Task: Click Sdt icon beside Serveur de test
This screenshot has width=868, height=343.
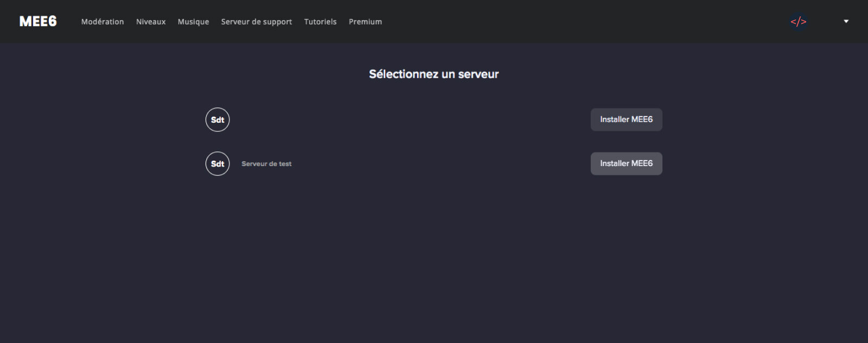Action: coord(218,164)
